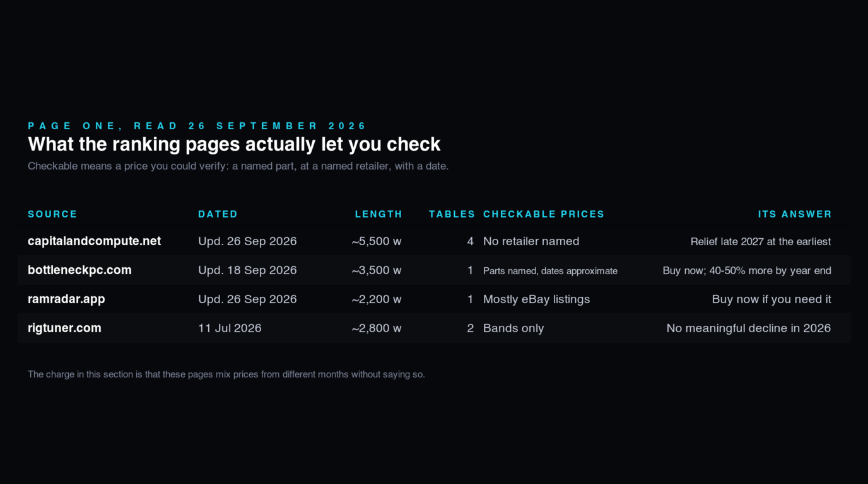Click the DATED column header

218,214
